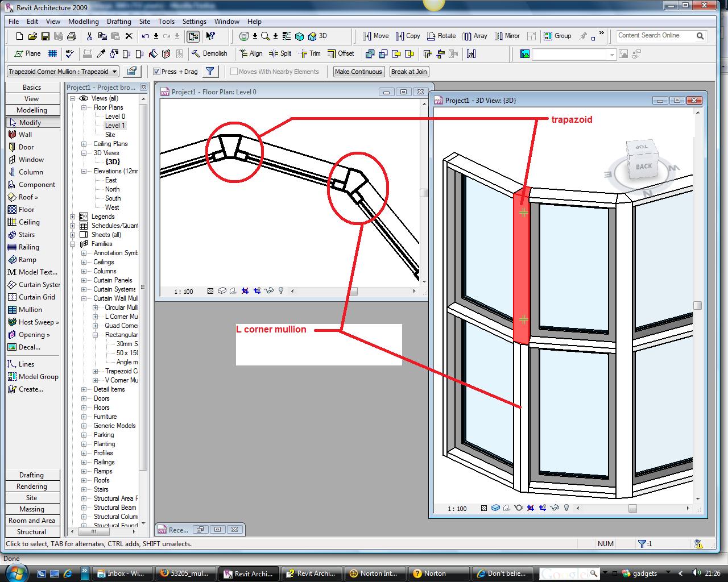Select the Mullion tool in Modelling panel
The height and width of the screenshot is (582, 728).
tap(30, 310)
